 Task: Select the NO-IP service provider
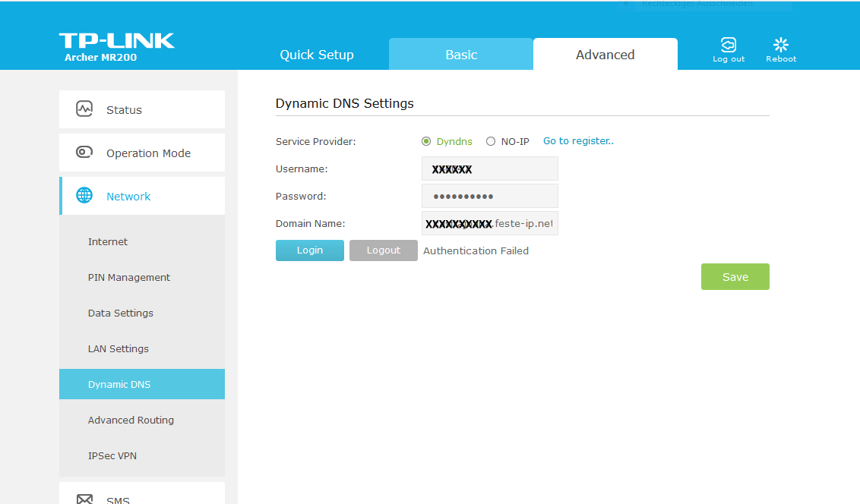click(491, 141)
